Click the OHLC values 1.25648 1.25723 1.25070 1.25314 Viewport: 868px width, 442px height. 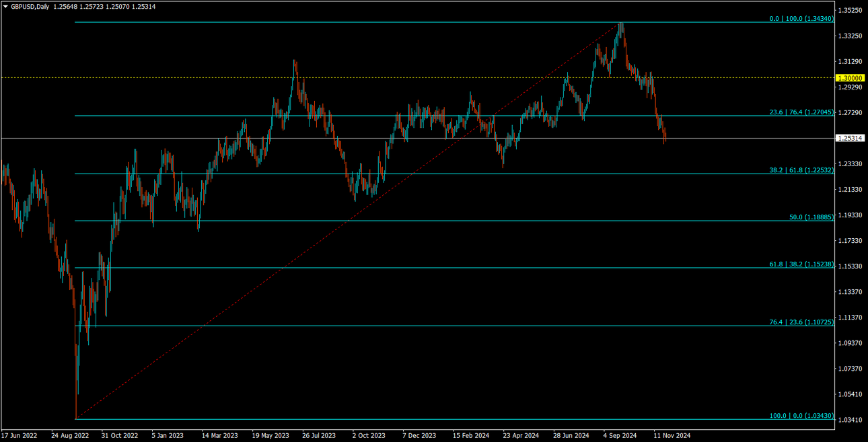(104, 6)
